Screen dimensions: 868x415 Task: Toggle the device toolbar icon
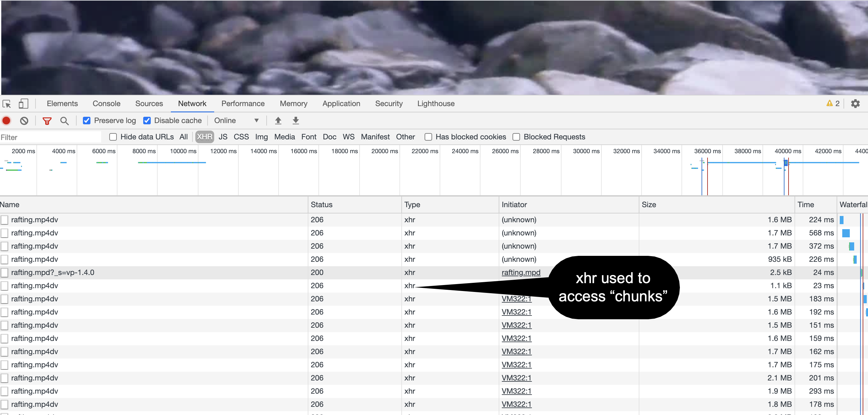23,104
